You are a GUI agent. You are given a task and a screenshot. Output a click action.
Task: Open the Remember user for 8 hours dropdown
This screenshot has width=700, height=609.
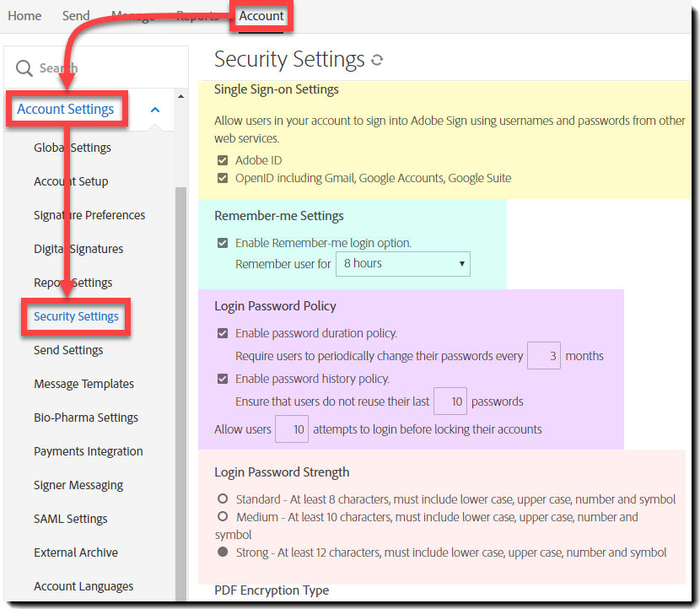click(x=402, y=263)
